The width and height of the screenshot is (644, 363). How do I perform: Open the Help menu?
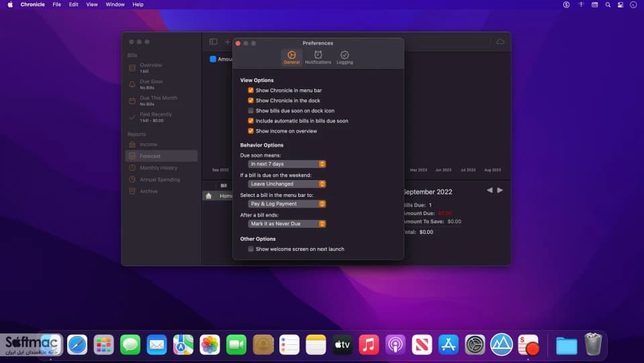(x=138, y=5)
